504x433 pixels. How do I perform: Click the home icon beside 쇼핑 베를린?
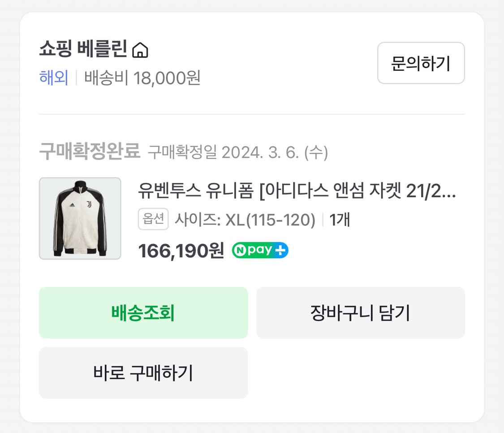[140, 50]
